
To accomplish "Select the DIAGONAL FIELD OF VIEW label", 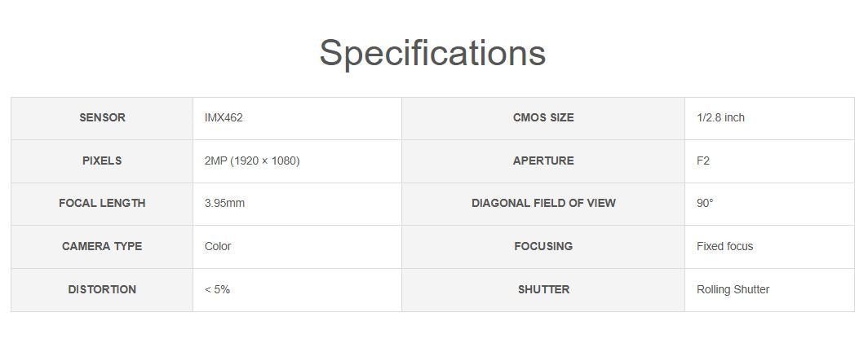I will [x=543, y=204].
